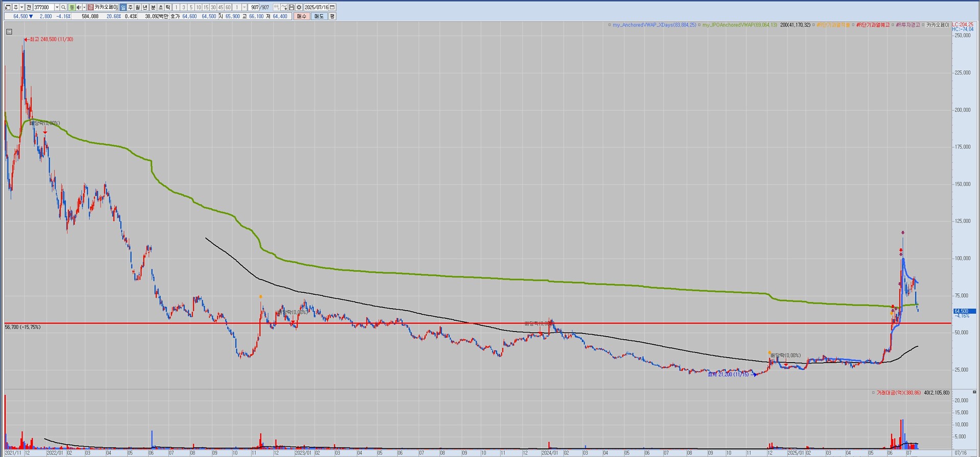980x457 pixels.
Task: Toggle my_AnchoredVWAP_XDays indicator checkbox
Action: (609, 25)
